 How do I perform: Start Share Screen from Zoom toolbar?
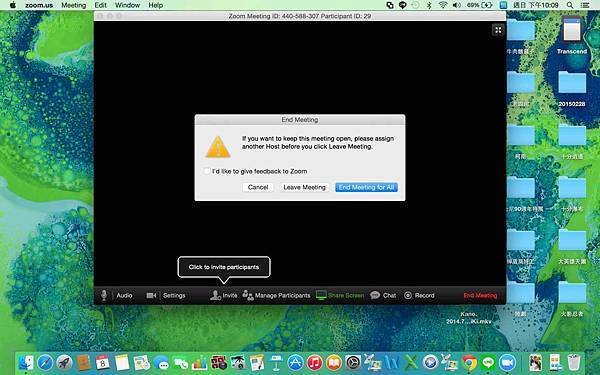click(x=340, y=295)
